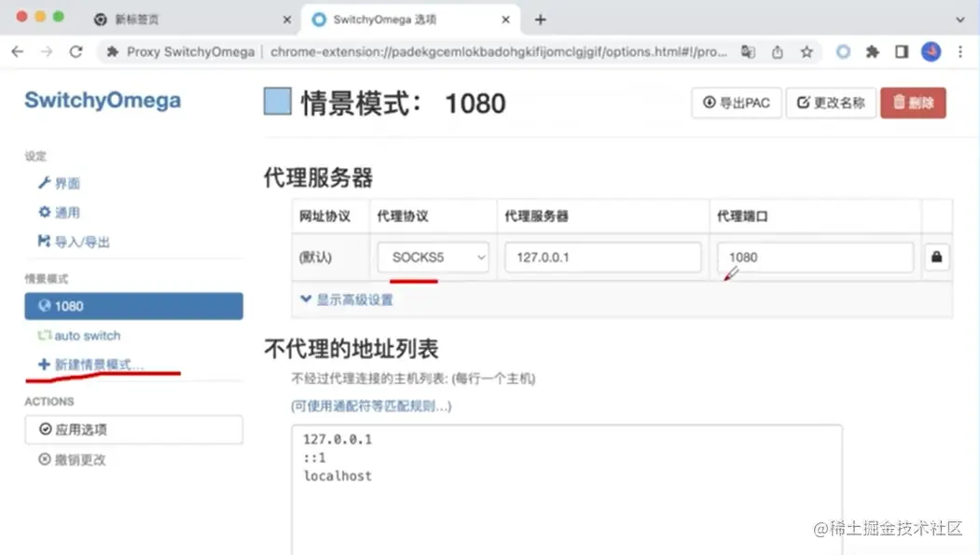
Task: Click the lock authentication icon button
Action: tap(936, 257)
